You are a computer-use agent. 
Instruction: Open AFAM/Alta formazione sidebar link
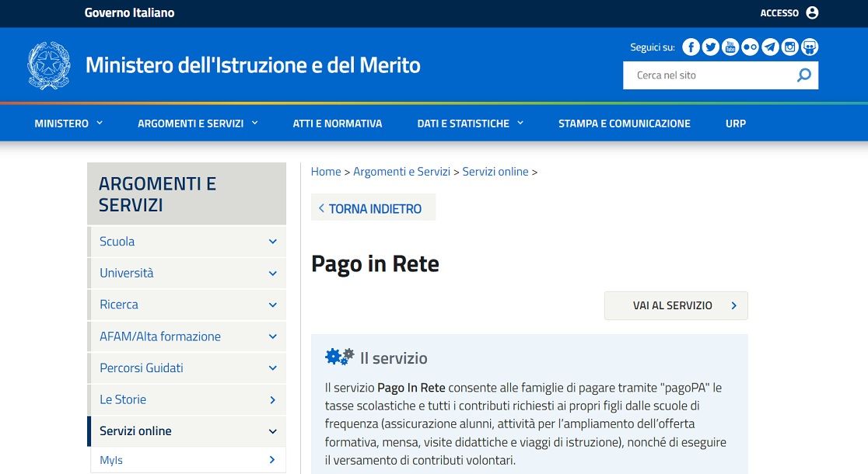(160, 336)
